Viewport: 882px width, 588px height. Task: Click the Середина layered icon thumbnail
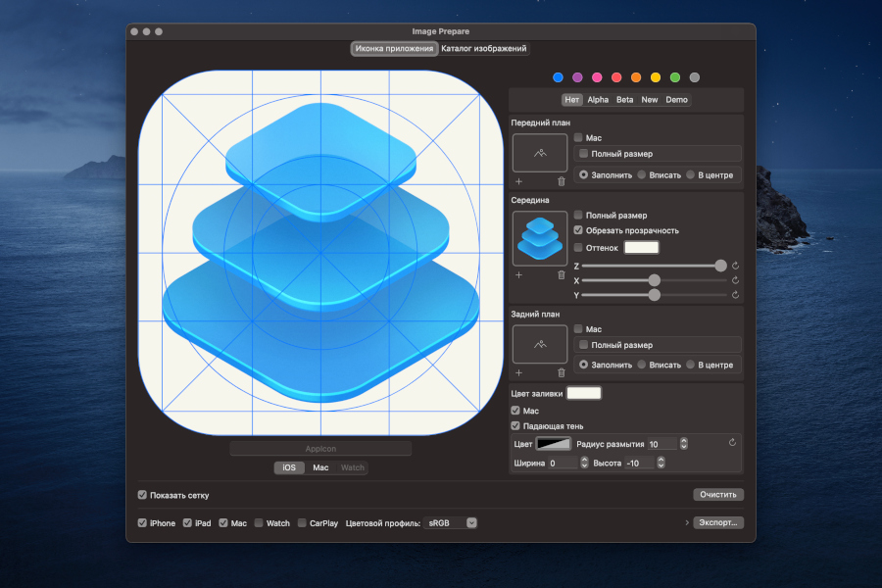pos(540,238)
